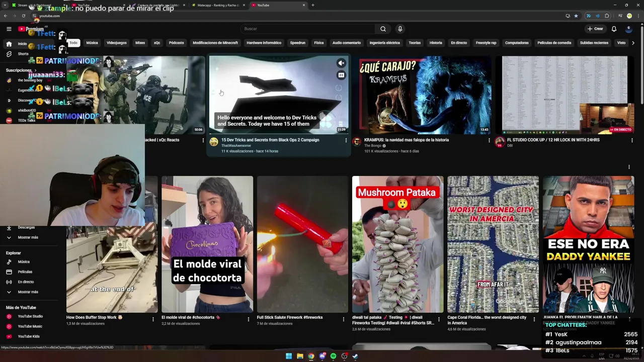Select the Subidas recientes chip

coord(594,43)
